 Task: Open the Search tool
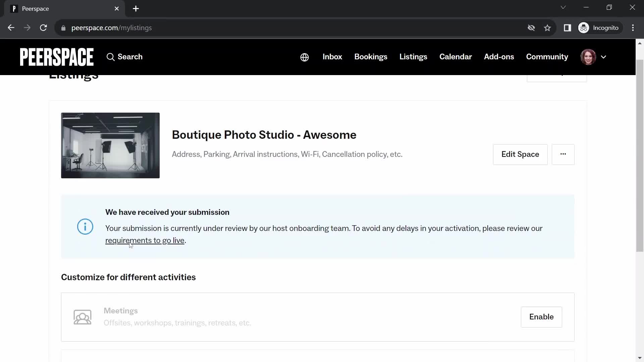pos(124,57)
